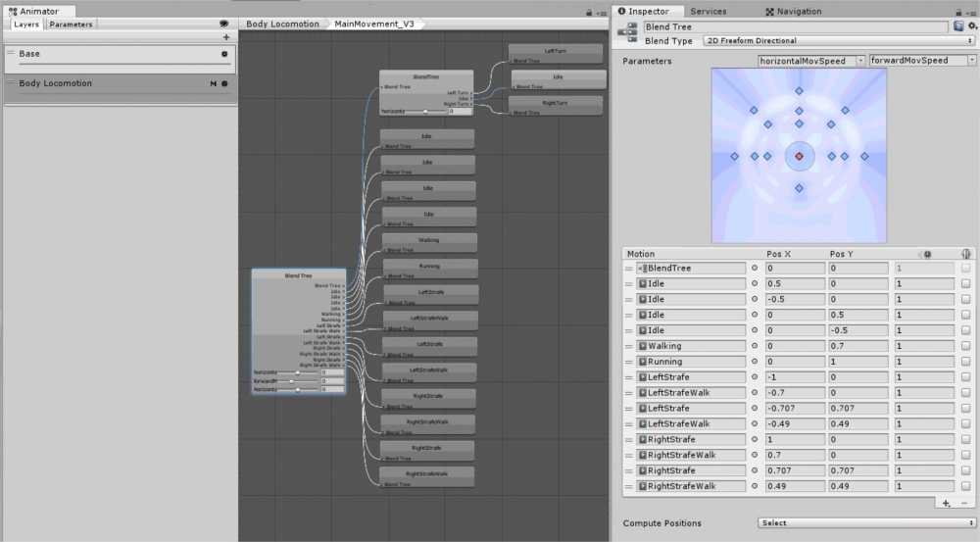Open the Blend Type dropdown
This screenshot has height=542, width=980.
pos(839,40)
